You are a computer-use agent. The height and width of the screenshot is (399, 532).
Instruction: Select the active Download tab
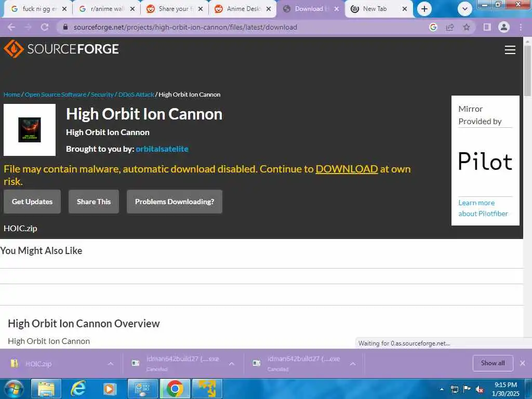tap(311, 9)
